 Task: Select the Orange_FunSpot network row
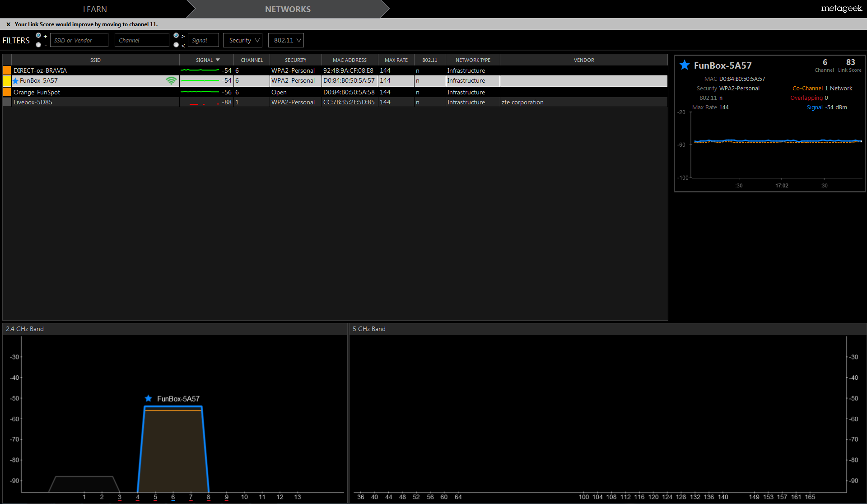pyautogui.click(x=90, y=92)
